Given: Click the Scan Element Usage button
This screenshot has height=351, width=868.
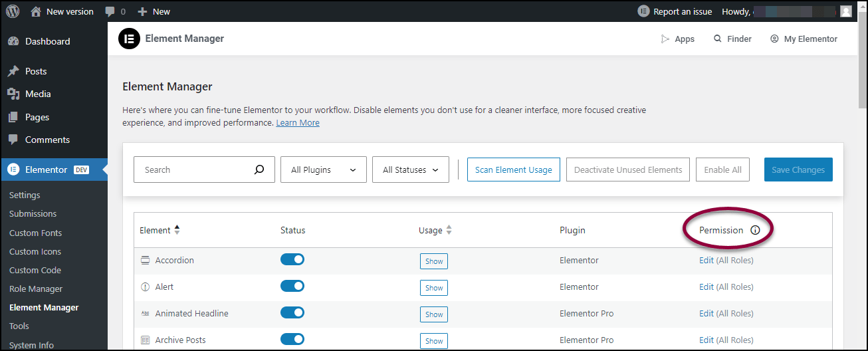Looking at the screenshot, I should (513, 170).
